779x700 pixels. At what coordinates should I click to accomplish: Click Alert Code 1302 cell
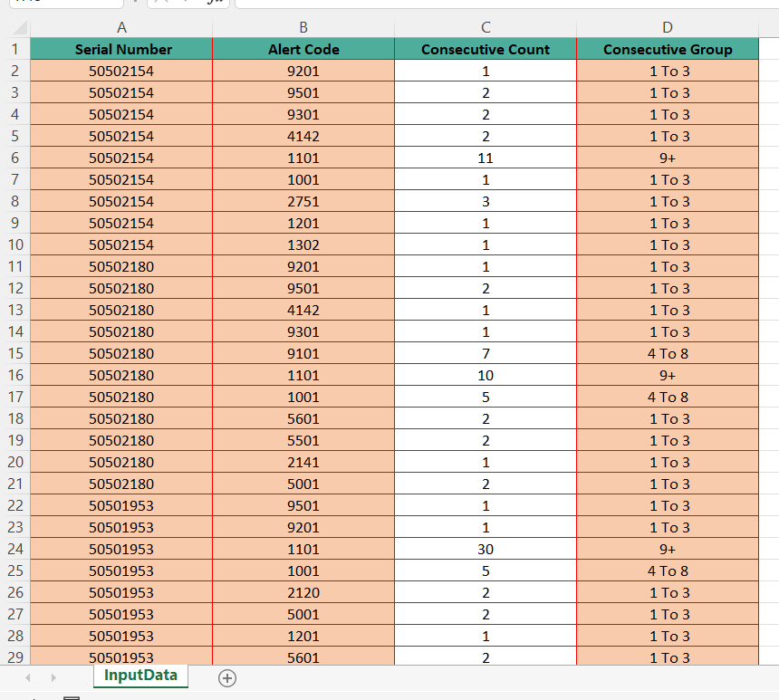point(303,245)
